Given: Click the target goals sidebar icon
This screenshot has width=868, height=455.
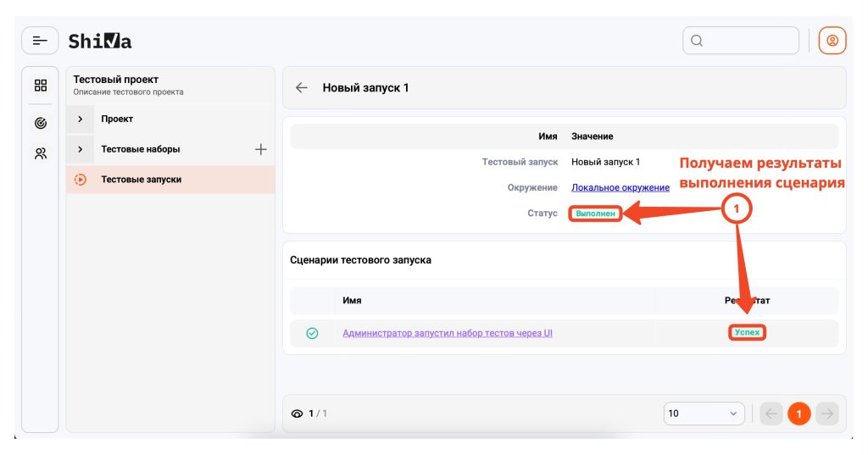Looking at the screenshot, I should [40, 124].
